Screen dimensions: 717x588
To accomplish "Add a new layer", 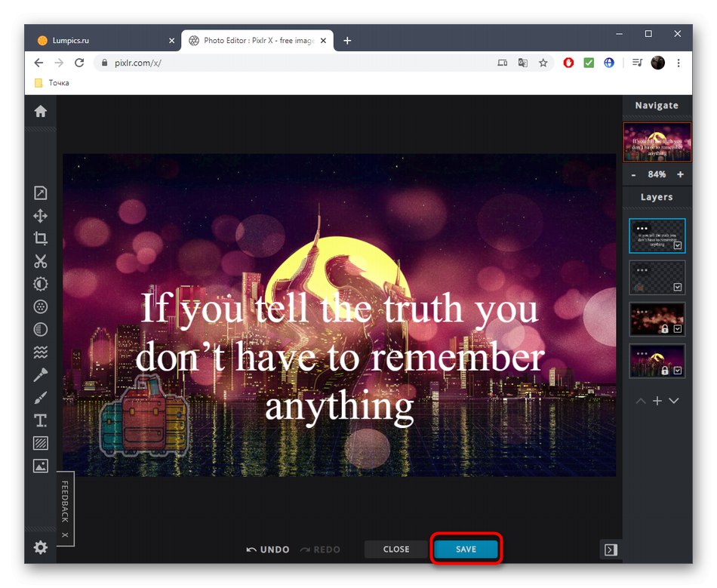I will click(x=657, y=401).
